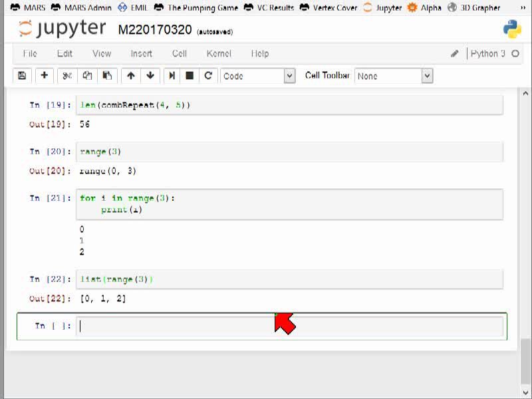Image resolution: width=532 pixels, height=399 pixels.
Task: Click the pencil edit mode indicator
Action: (x=455, y=54)
